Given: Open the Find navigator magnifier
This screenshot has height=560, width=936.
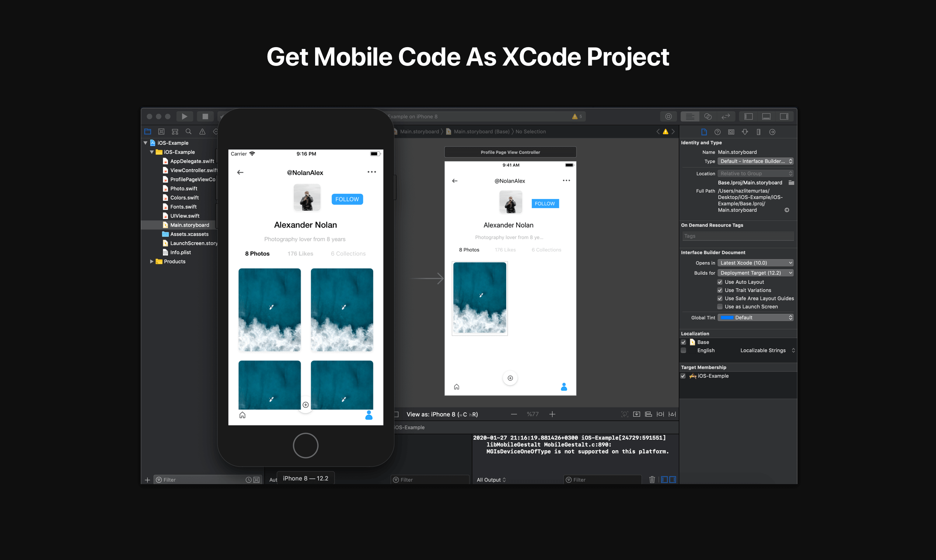Looking at the screenshot, I should (x=188, y=132).
